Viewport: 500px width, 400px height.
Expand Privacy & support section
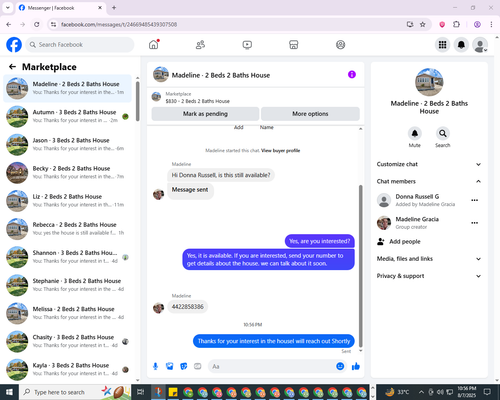coord(429,276)
